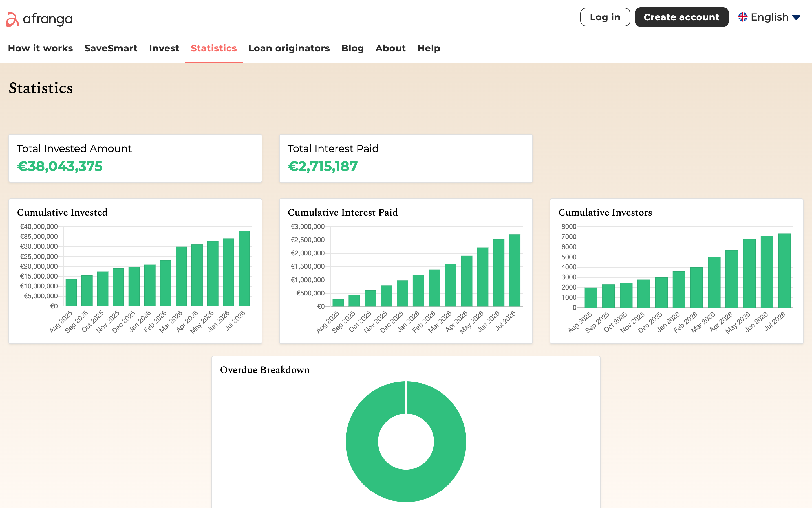The width and height of the screenshot is (812, 508).
Task: Open the Help page
Action: point(429,48)
